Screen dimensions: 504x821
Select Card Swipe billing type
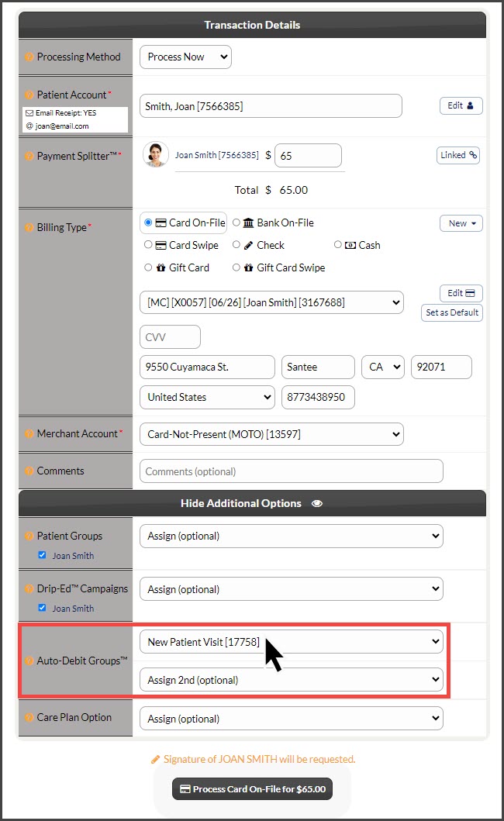[148, 244]
